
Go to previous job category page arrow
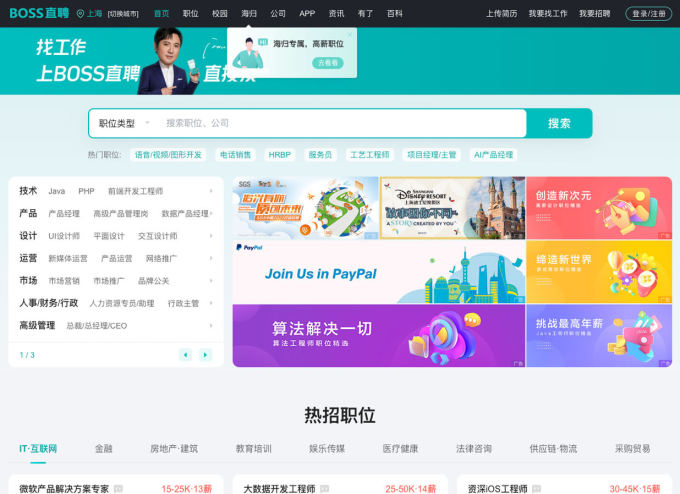185,355
